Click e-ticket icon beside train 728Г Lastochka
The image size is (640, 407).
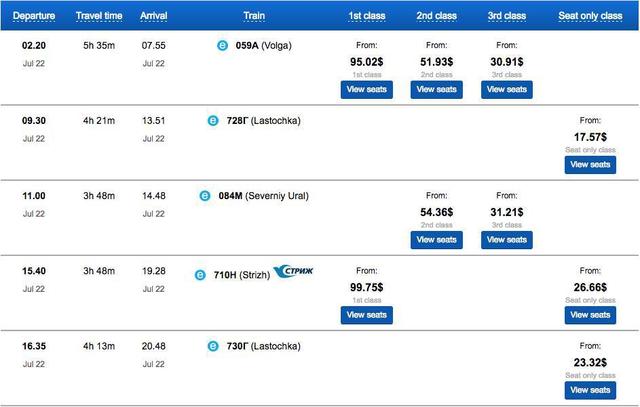click(x=212, y=121)
